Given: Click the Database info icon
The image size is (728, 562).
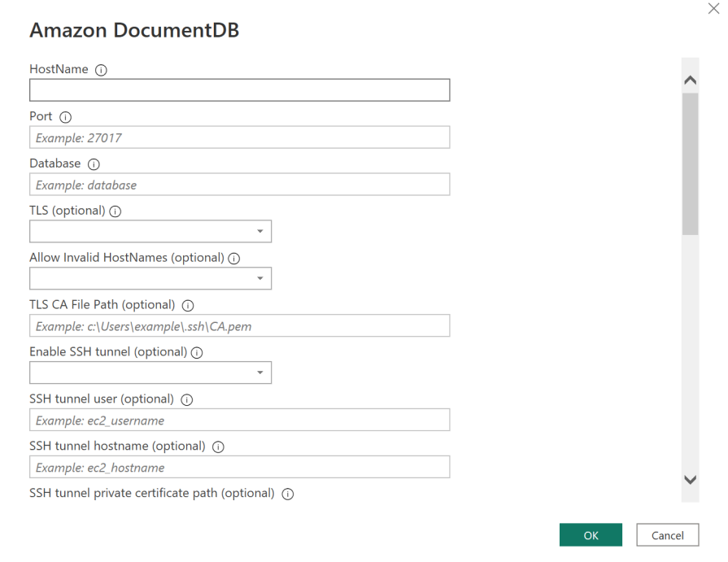Looking at the screenshot, I should pos(93,163).
